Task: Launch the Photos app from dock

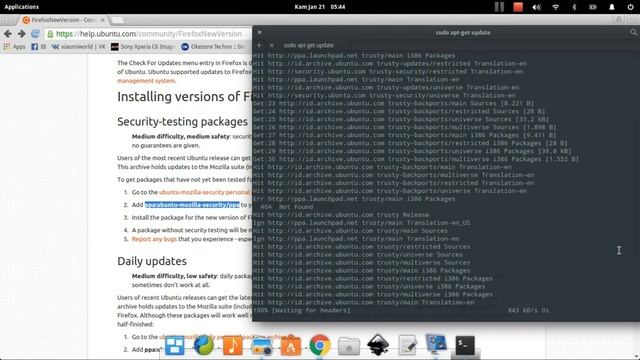Action: coord(262,346)
